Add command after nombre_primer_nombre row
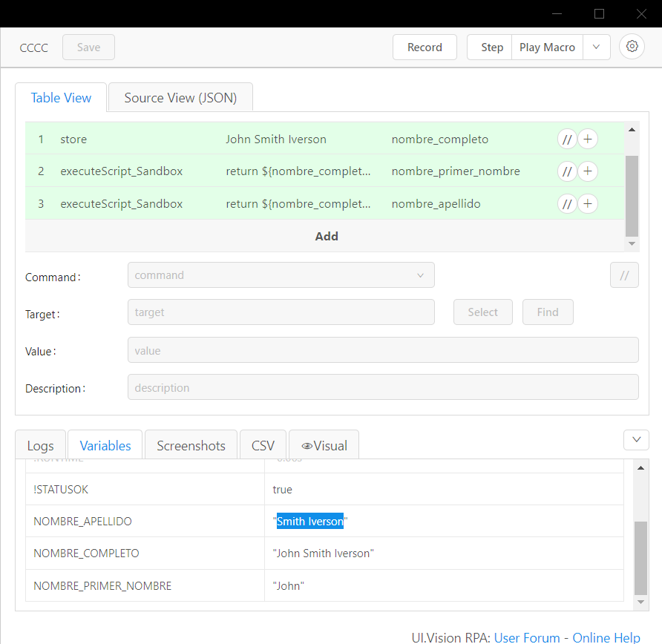662x644 pixels. [x=588, y=171]
